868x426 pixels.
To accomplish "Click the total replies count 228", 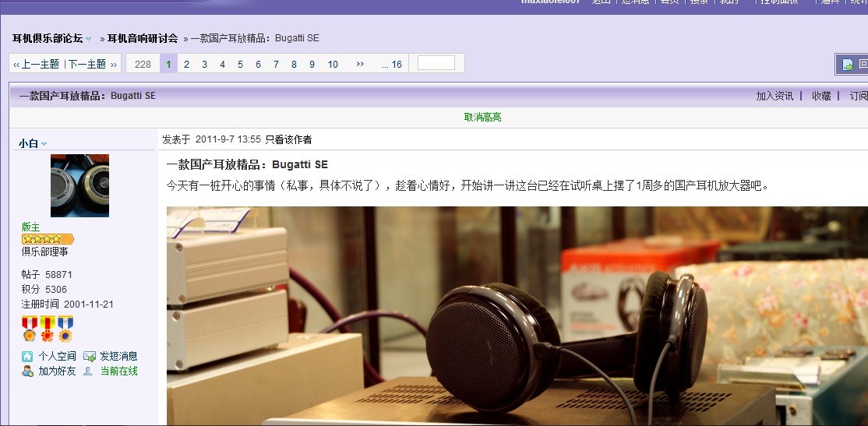I will tap(143, 64).
